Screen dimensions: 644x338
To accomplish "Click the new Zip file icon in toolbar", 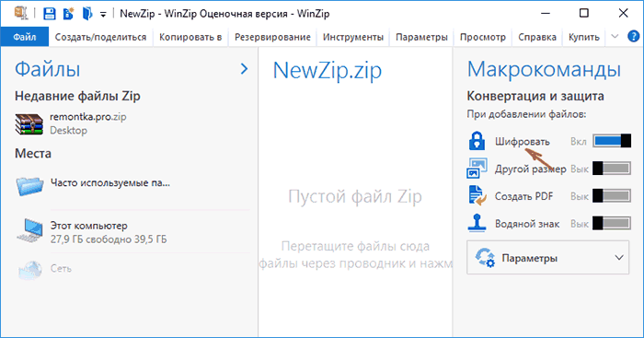I will pos(68,14).
